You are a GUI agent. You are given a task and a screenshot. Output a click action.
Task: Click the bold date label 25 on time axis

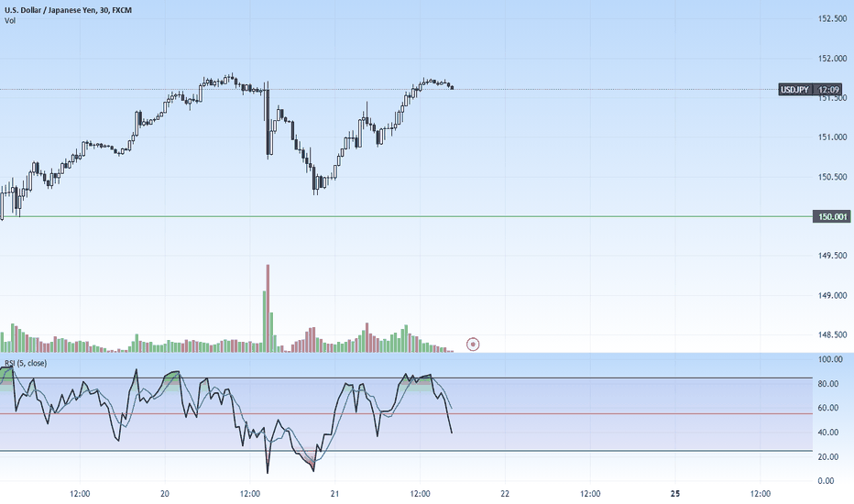point(675,494)
